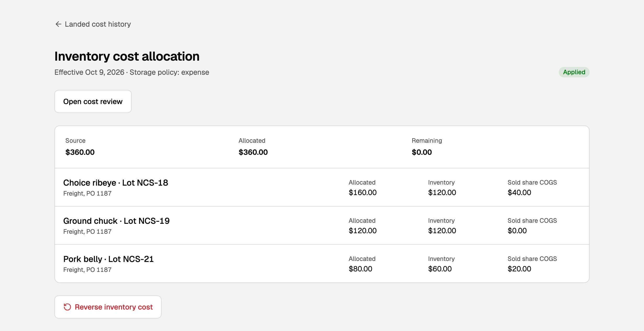This screenshot has height=331, width=644.
Task: Click Pork belly sold share COGS $20.00
Action: [x=519, y=269]
